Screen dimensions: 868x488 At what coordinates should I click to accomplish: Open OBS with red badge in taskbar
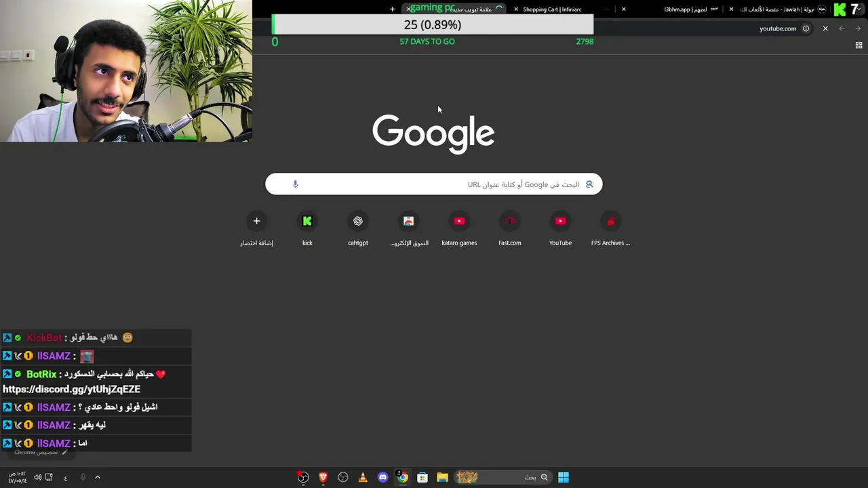tap(303, 477)
